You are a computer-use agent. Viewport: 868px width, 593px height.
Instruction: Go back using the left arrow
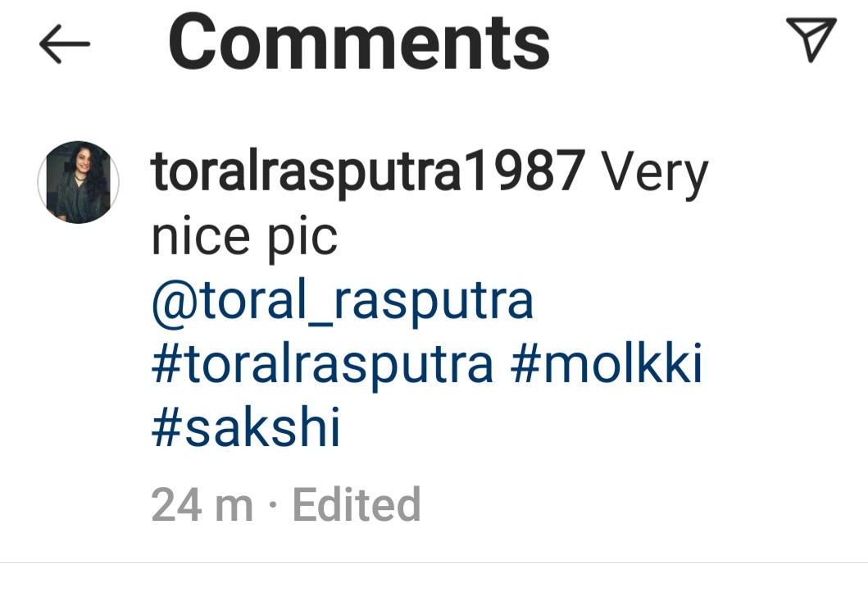(x=64, y=43)
